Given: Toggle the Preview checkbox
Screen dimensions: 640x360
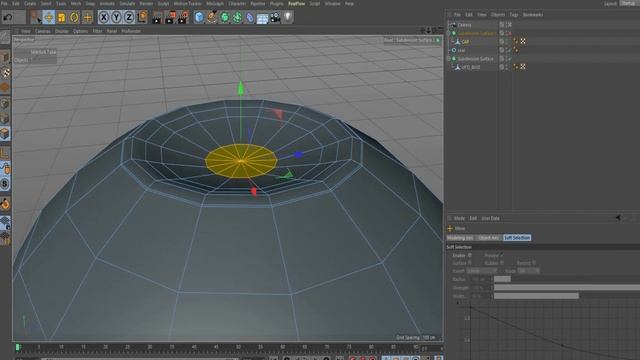Looking at the screenshot, I should 502,256.
